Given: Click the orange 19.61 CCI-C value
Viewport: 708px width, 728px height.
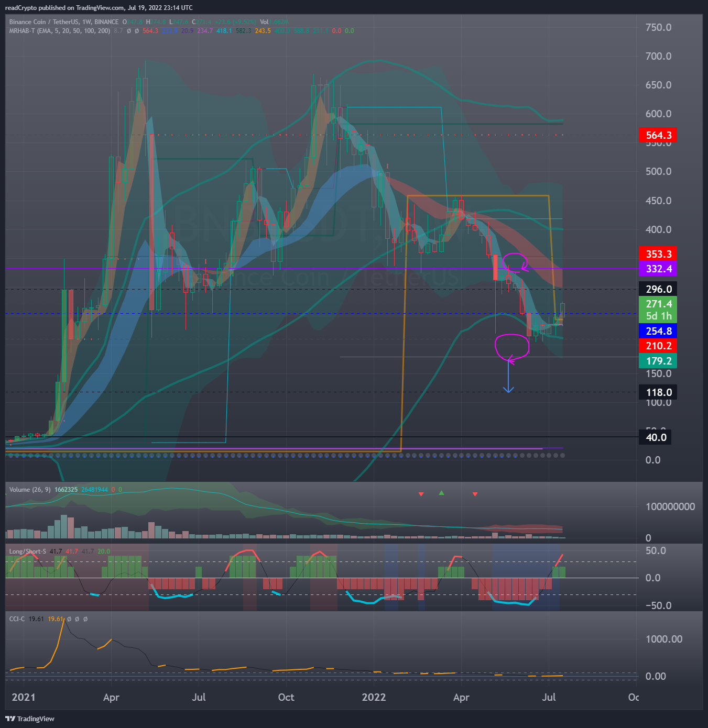Looking at the screenshot, I should click(x=56, y=619).
